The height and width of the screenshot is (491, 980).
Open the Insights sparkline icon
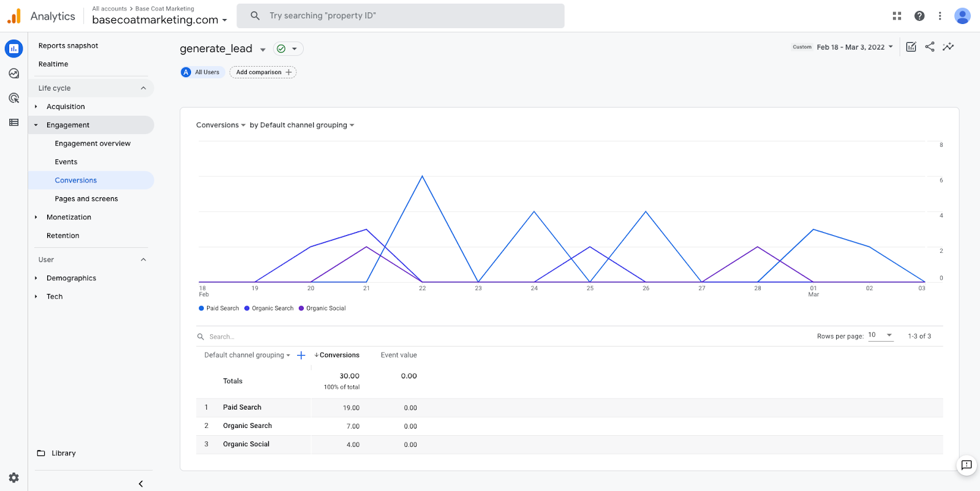pos(948,47)
